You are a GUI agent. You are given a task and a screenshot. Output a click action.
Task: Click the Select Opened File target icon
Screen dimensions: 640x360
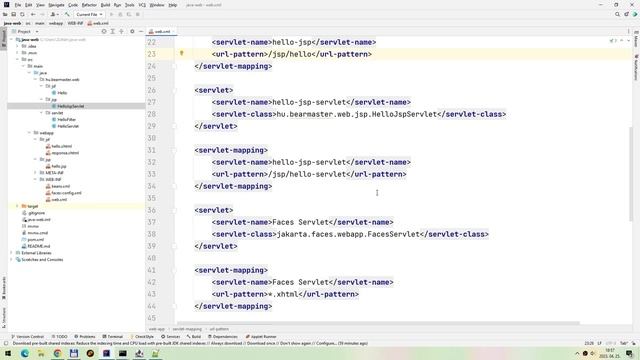[x=104, y=31]
